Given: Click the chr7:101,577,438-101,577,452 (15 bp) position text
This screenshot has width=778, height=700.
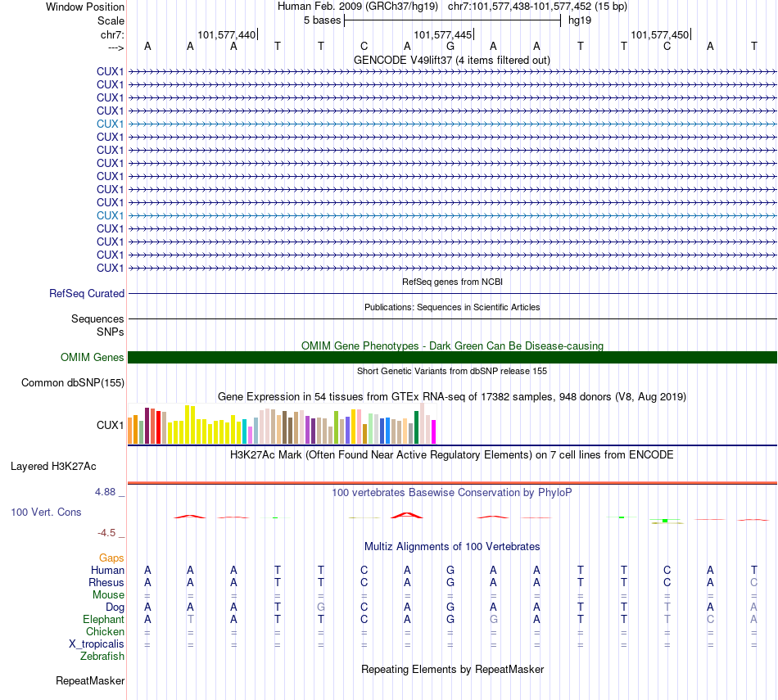Looking at the screenshot, I should coord(537,7).
